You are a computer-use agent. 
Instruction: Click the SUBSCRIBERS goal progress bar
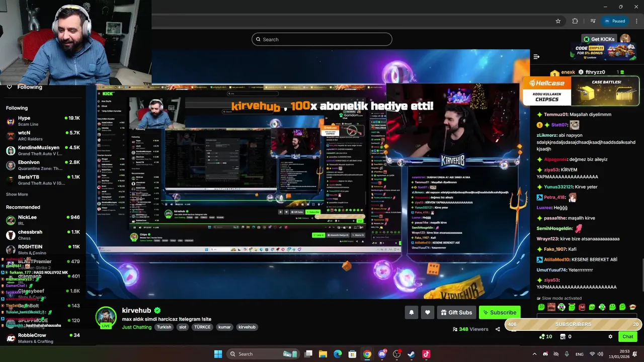(573, 324)
